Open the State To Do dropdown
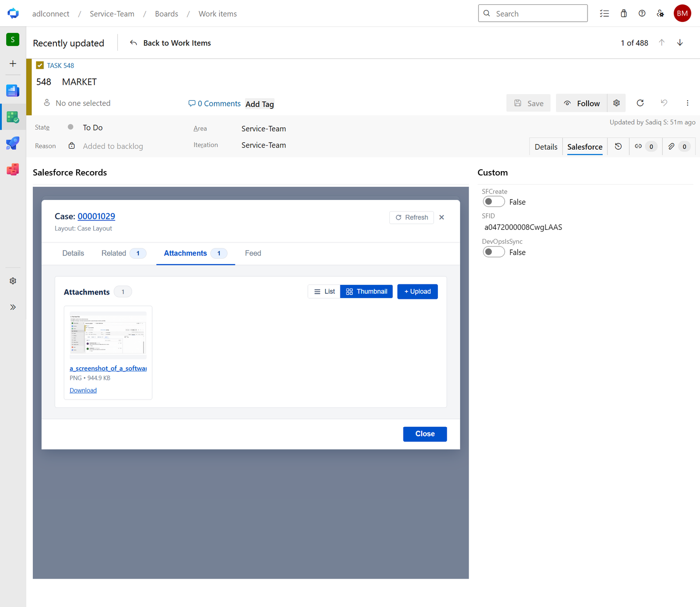The height and width of the screenshot is (607, 700). pos(93,127)
